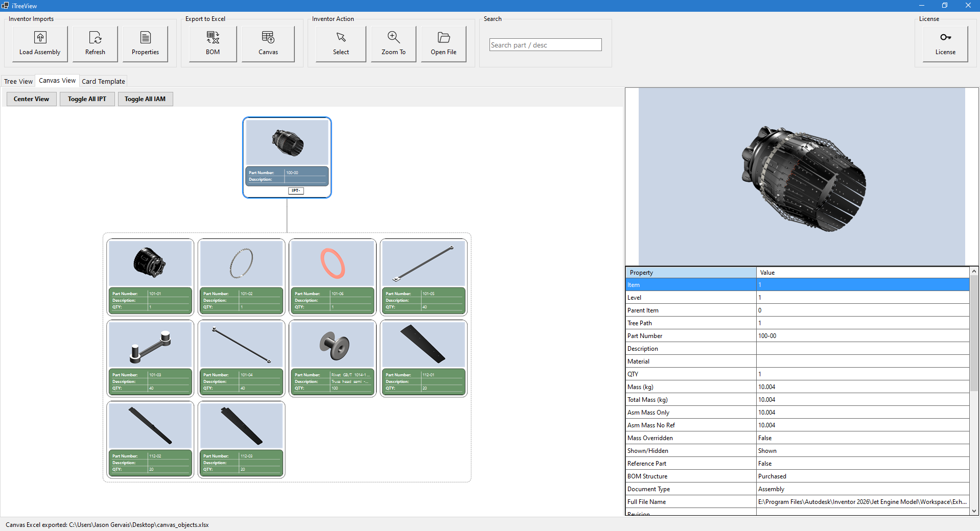Screen dimensions: 980x531
Task: Toggle all IAM cards
Action: [x=145, y=99]
